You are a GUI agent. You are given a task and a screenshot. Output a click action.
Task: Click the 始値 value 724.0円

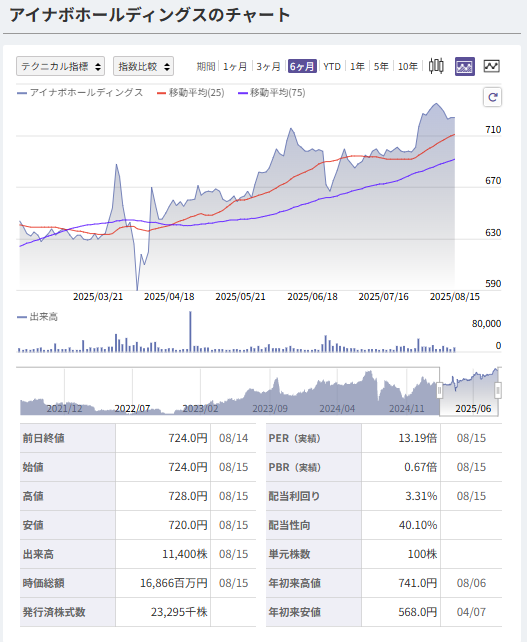point(188,467)
